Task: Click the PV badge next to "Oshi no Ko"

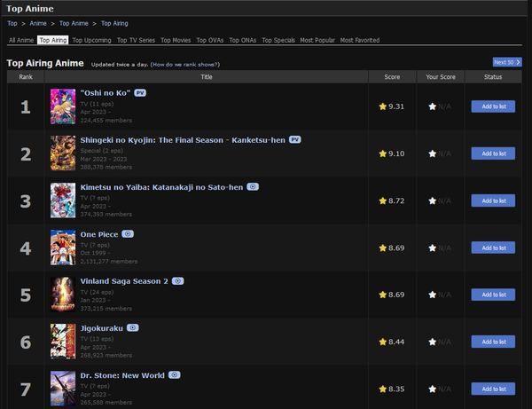Action: [x=139, y=93]
